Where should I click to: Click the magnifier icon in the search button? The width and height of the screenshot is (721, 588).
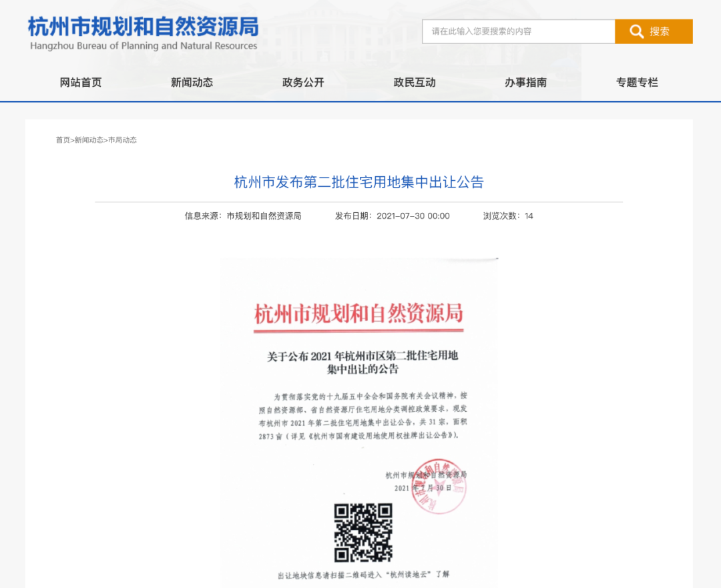click(x=637, y=31)
